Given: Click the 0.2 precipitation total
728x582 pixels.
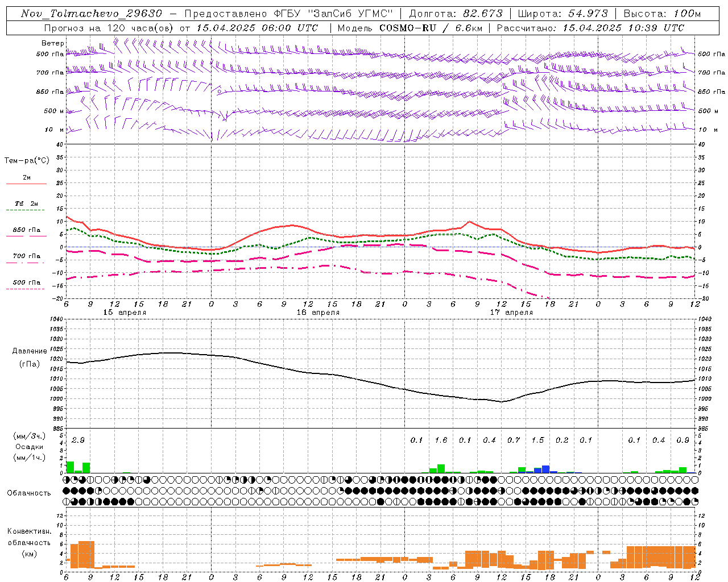Looking at the screenshot, I should (x=562, y=440).
